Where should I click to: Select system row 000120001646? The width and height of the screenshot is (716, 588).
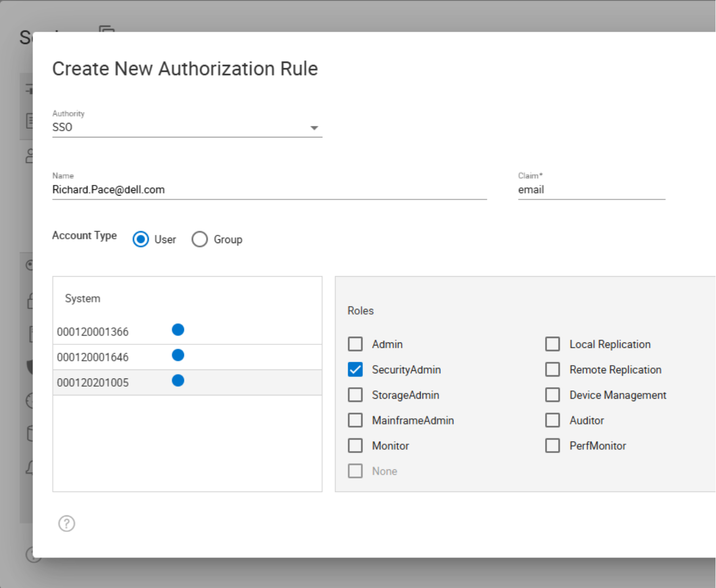point(187,357)
